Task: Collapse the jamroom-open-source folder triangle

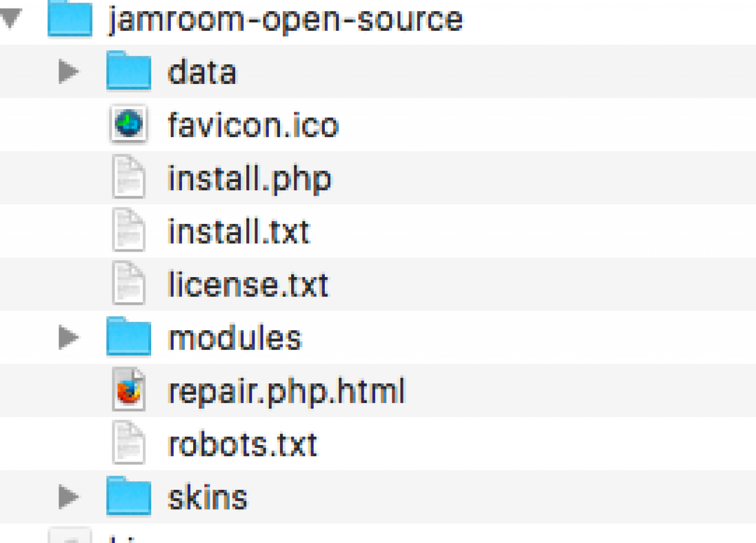Action: pyautogui.click(x=11, y=19)
